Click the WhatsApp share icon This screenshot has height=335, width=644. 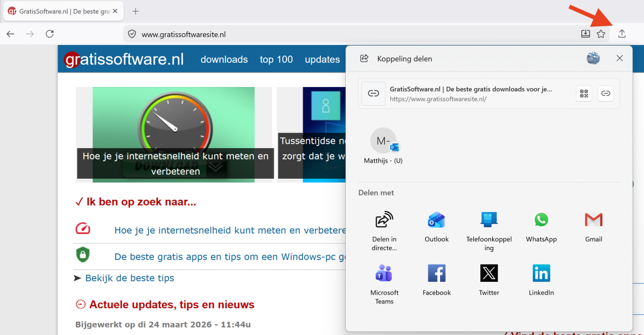point(541,220)
